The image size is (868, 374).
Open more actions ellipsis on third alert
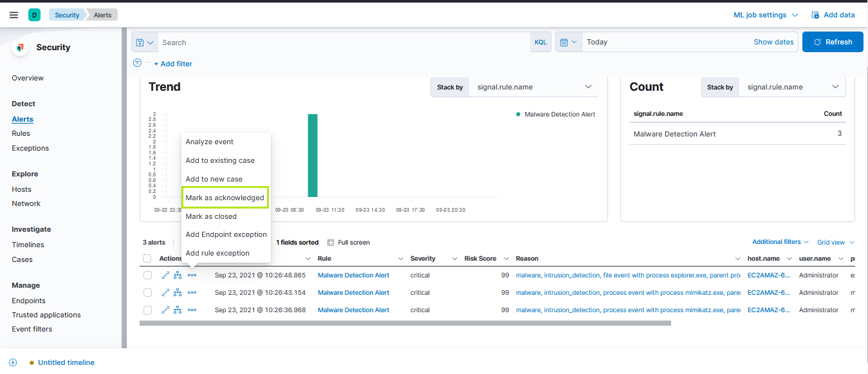(x=192, y=310)
